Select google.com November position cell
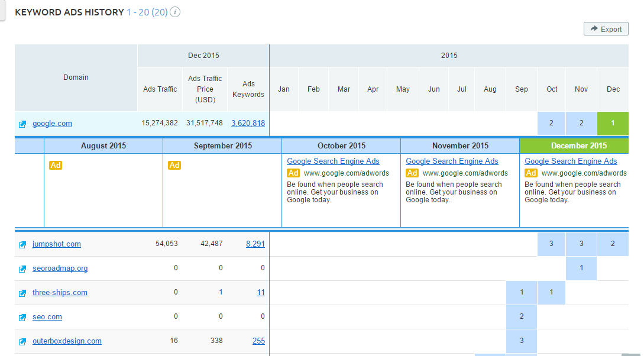Screen dimensions: 644x356 coord(581,123)
